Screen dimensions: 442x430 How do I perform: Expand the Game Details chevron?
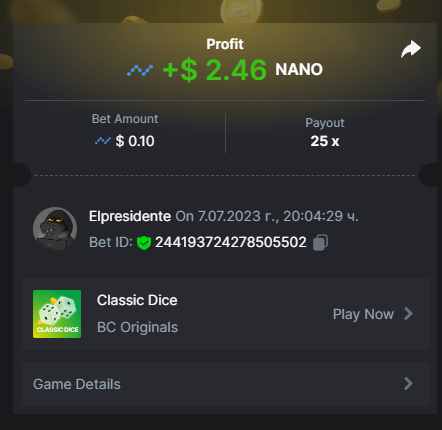pyautogui.click(x=408, y=384)
